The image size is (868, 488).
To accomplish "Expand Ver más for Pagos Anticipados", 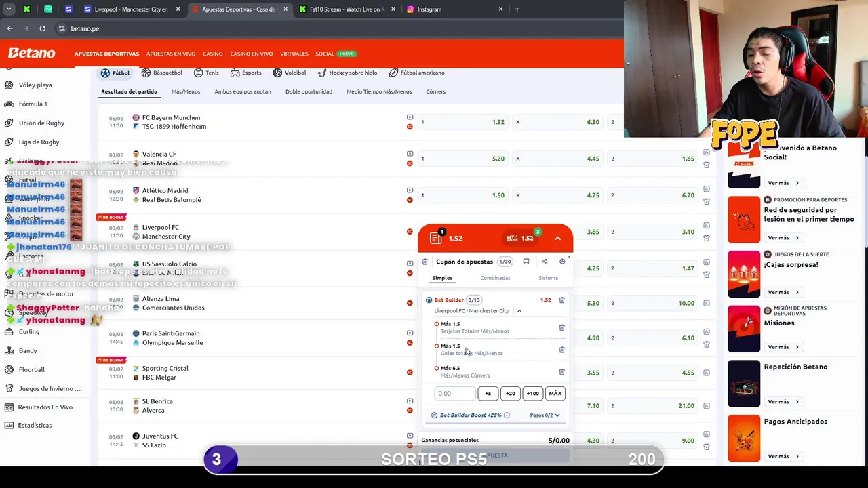I will coord(783,456).
